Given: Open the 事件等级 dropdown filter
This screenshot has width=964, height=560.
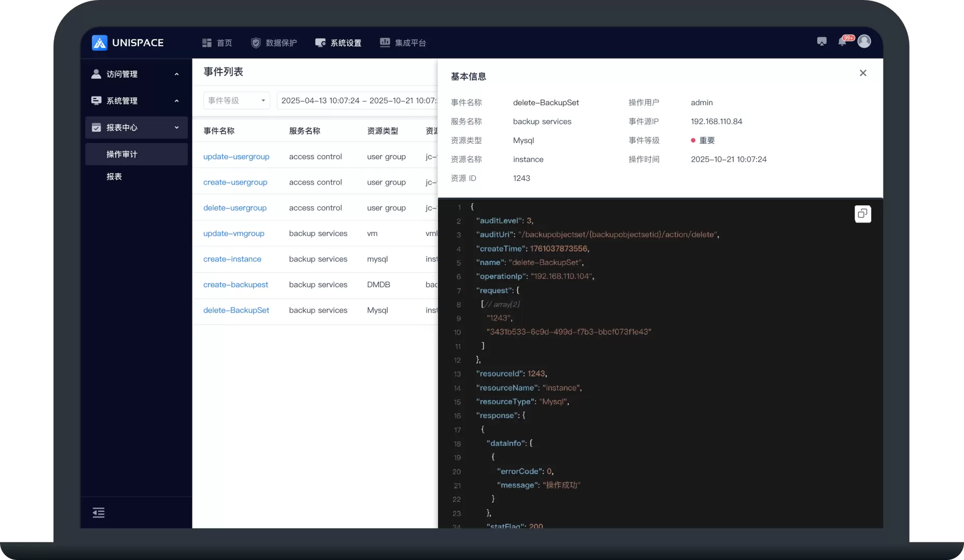Looking at the screenshot, I should click(236, 101).
